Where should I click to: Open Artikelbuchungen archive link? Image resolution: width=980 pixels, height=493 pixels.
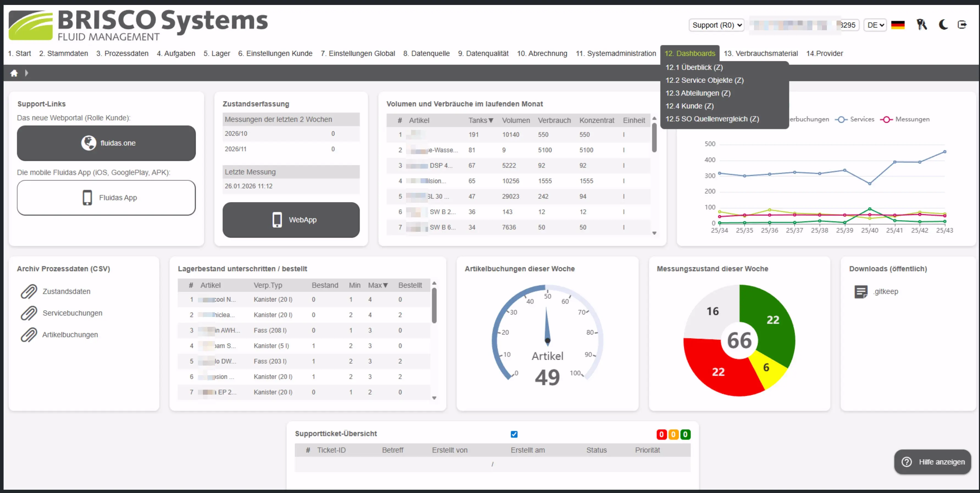click(x=70, y=335)
